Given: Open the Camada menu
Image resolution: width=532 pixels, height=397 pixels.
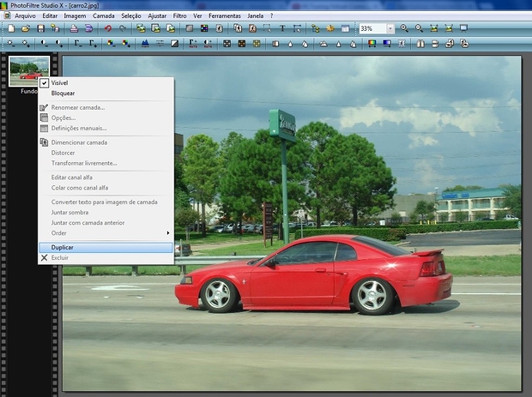Looking at the screenshot, I should tap(103, 16).
